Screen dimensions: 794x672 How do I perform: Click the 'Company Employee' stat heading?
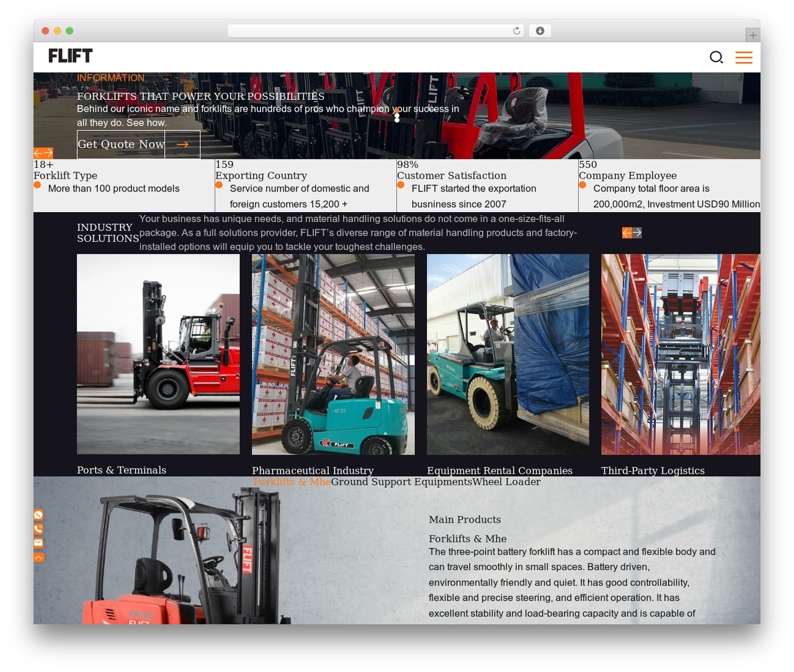[x=628, y=175]
